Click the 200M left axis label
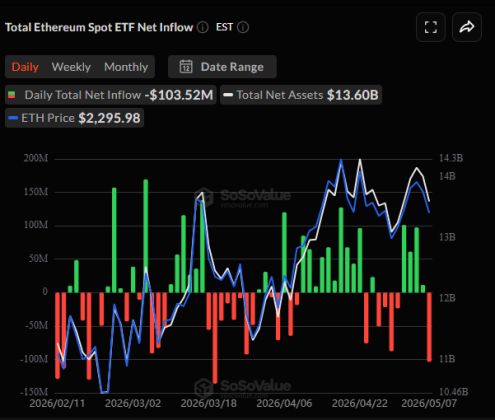This screenshot has width=495, height=420. [x=36, y=158]
